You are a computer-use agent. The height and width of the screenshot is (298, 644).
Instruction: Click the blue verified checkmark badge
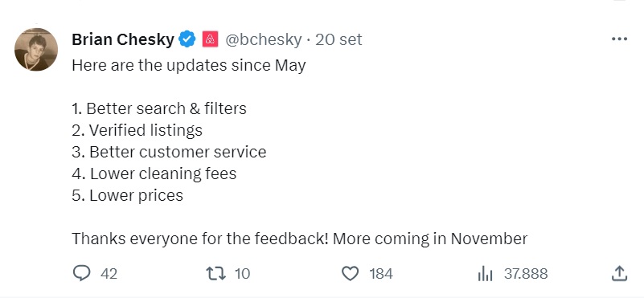187,39
